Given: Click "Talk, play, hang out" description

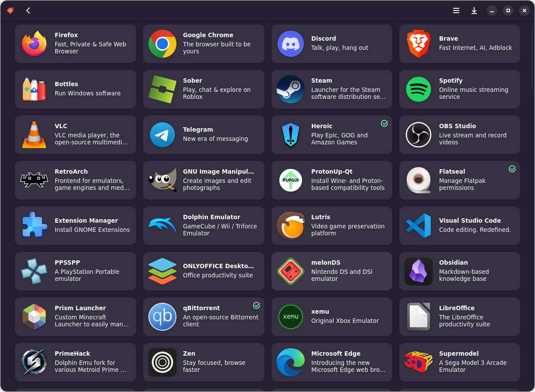Looking at the screenshot, I should (340, 48).
